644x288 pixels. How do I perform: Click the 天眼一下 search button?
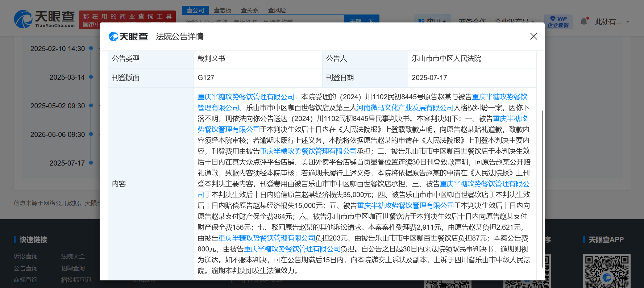(x=362, y=21)
